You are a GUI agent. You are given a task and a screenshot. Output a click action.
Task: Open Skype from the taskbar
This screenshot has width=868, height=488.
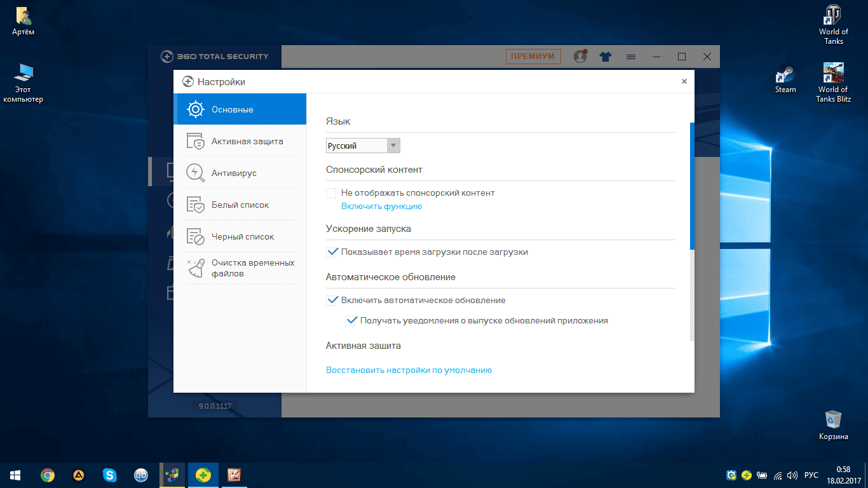point(110,475)
